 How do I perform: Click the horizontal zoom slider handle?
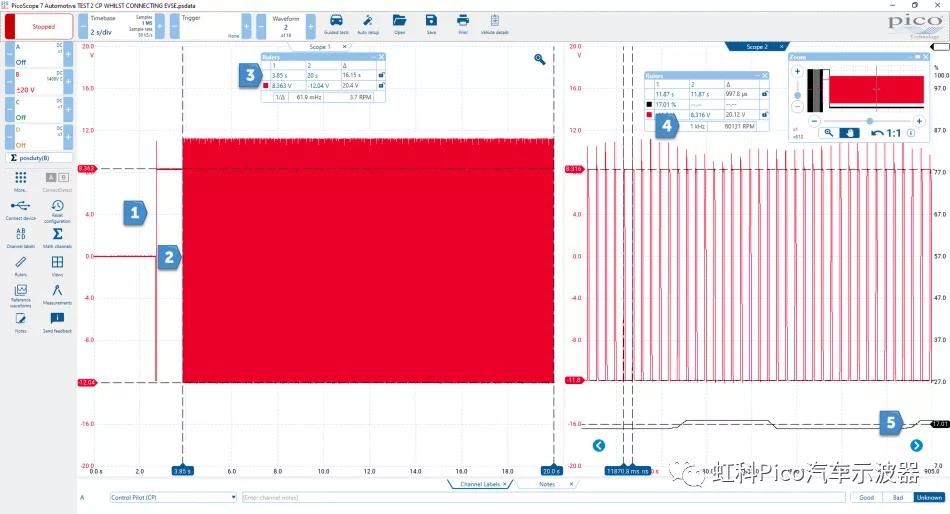tap(869, 121)
